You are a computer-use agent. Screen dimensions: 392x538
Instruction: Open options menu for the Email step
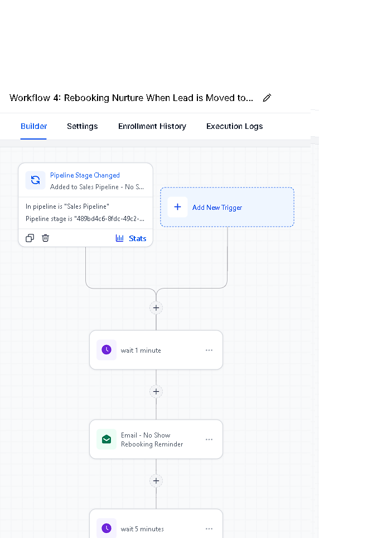coord(209,440)
